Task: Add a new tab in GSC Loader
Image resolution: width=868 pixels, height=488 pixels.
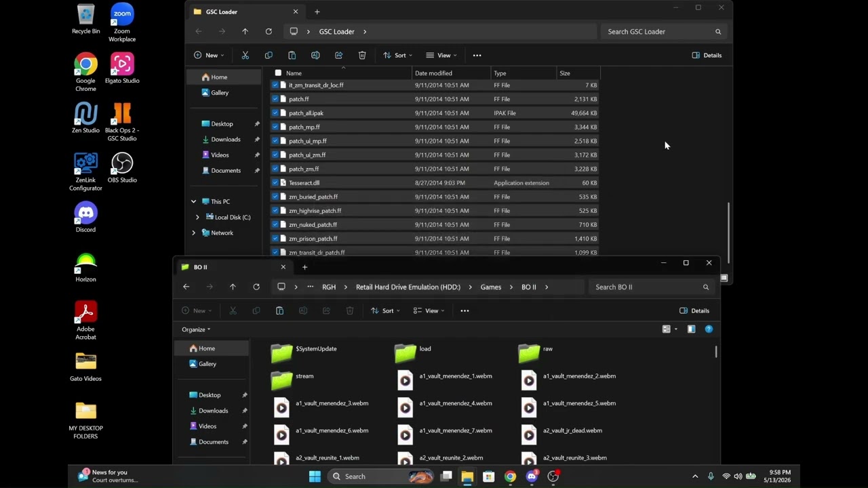Action: (317, 12)
